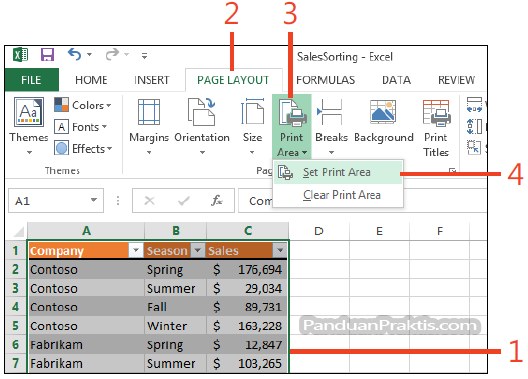
Task: Select column C header
Action: [x=248, y=231]
